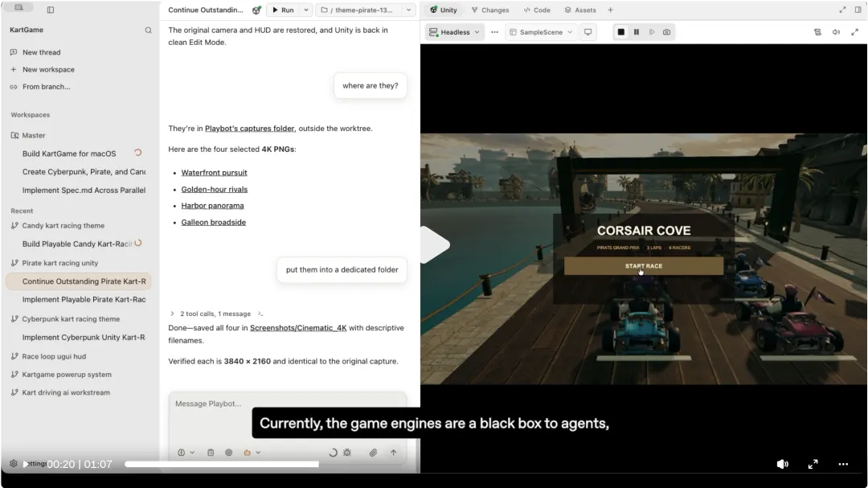Click the clipboard plan icon below the message box
Viewport: 868px width, 488px height.
(x=211, y=453)
